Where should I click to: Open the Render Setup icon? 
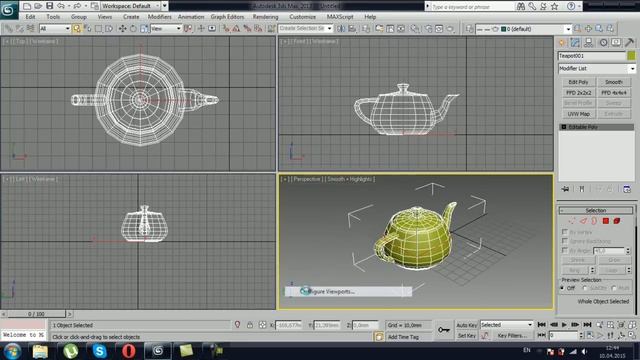pos(428,29)
